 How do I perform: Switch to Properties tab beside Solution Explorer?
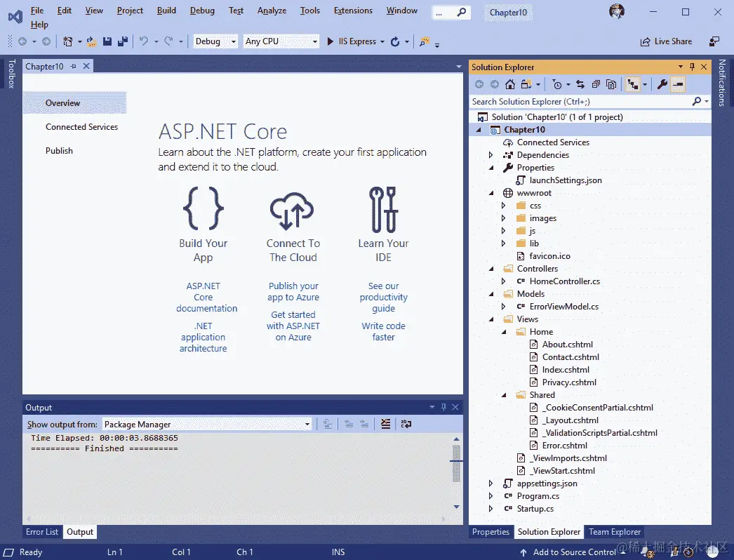point(491,531)
